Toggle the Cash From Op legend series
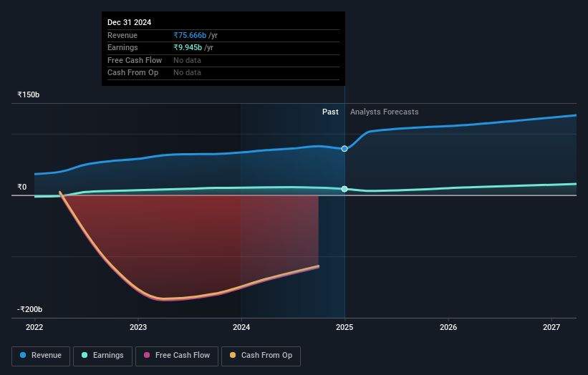 click(261, 356)
